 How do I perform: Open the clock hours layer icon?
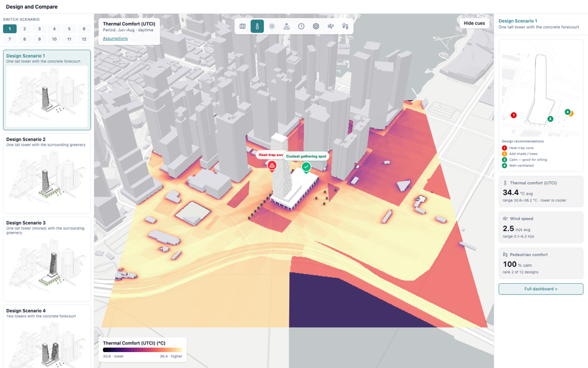coord(301,26)
